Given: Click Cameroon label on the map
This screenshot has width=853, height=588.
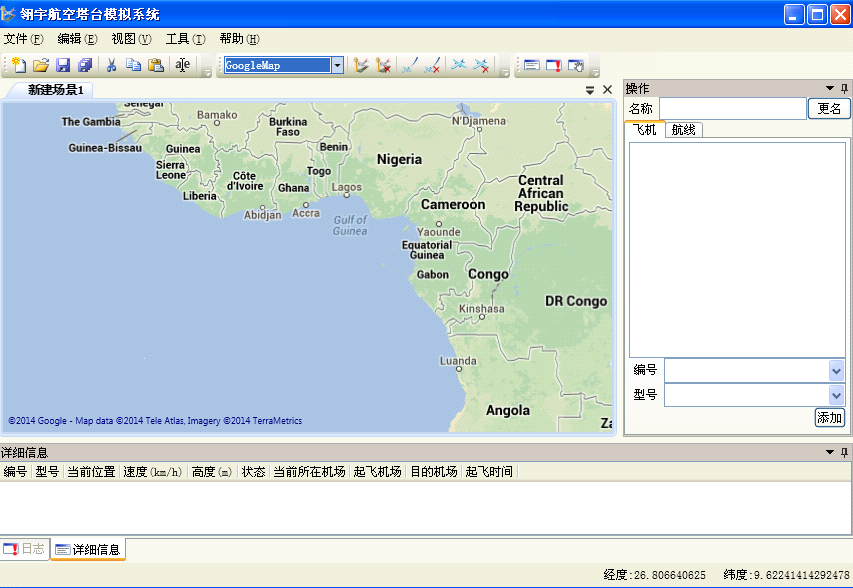Looking at the screenshot, I should [453, 205].
